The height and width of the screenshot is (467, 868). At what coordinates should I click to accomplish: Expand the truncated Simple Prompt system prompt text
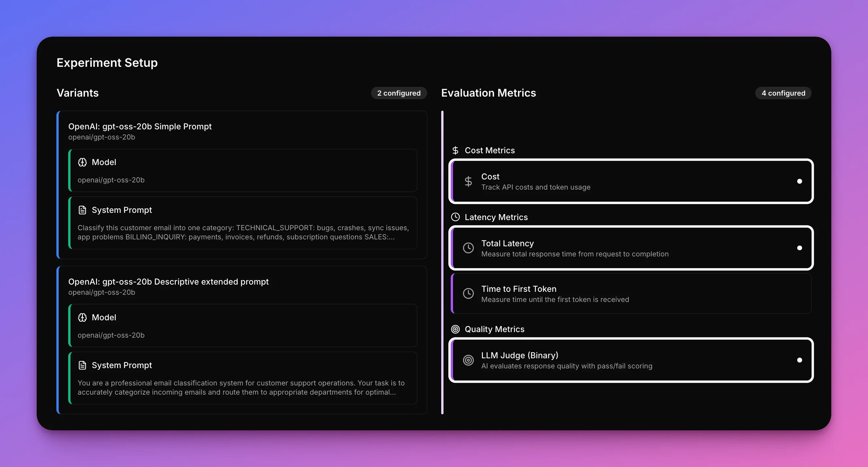tap(243, 232)
